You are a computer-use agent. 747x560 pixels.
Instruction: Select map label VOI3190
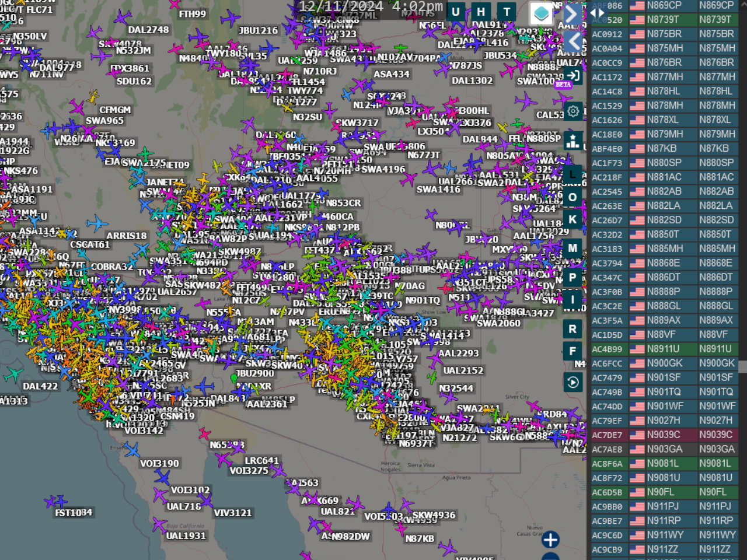pos(159,464)
